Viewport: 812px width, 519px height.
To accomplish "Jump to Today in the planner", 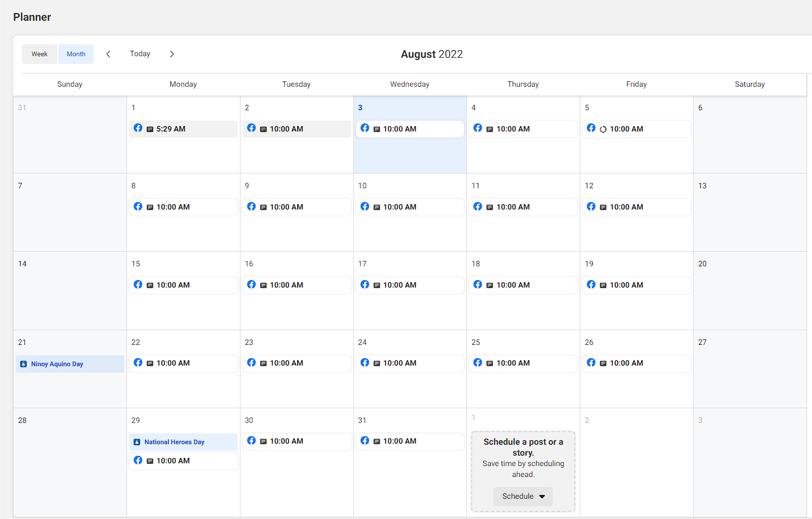I will pyautogui.click(x=140, y=54).
